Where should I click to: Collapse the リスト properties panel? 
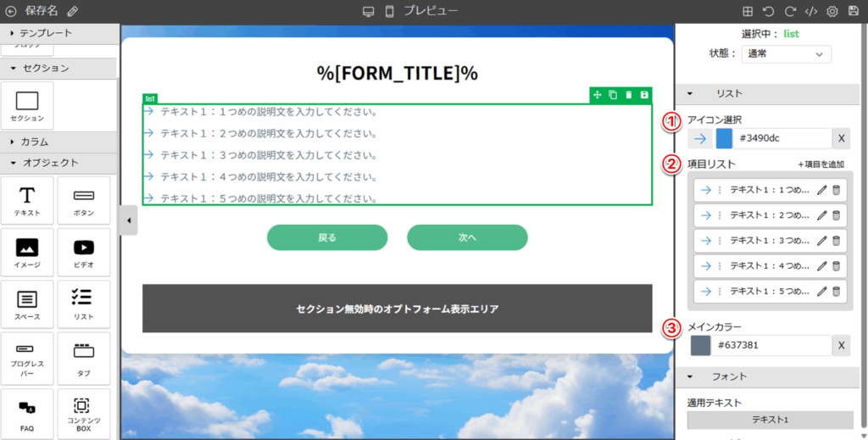click(690, 93)
